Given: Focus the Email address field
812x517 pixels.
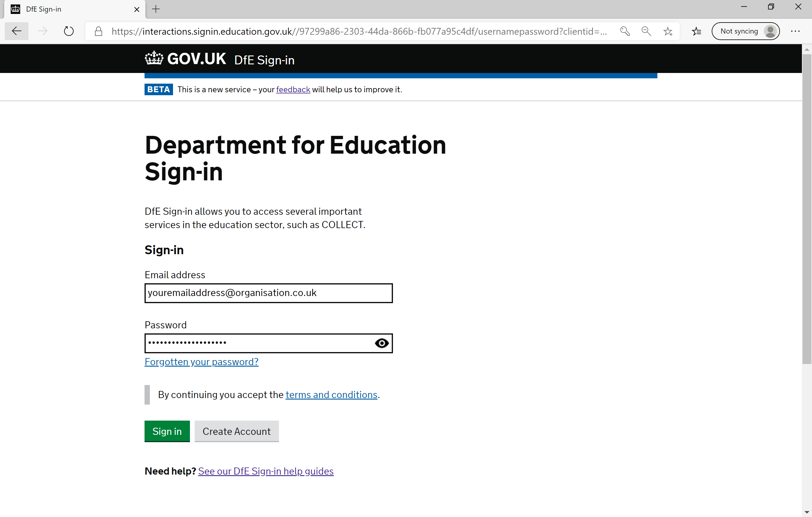Looking at the screenshot, I should coord(268,293).
